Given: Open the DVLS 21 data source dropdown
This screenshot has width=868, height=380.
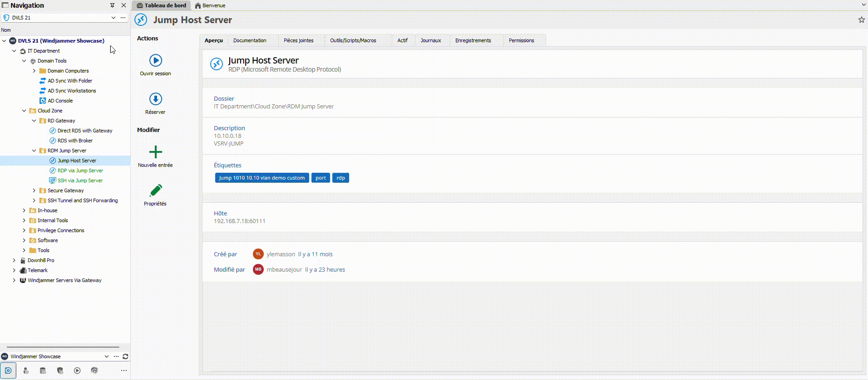Looking at the screenshot, I should [x=113, y=18].
